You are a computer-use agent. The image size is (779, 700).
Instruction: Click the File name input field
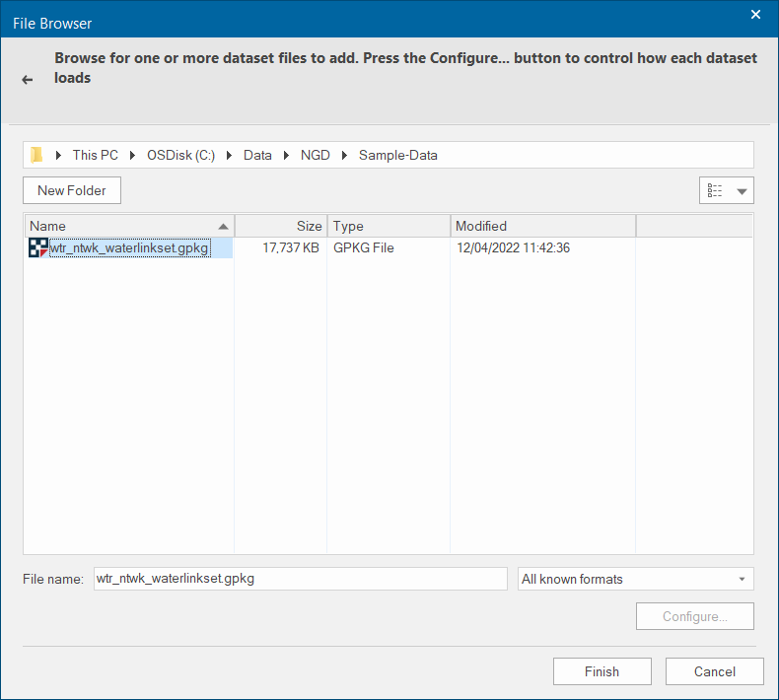(301, 579)
